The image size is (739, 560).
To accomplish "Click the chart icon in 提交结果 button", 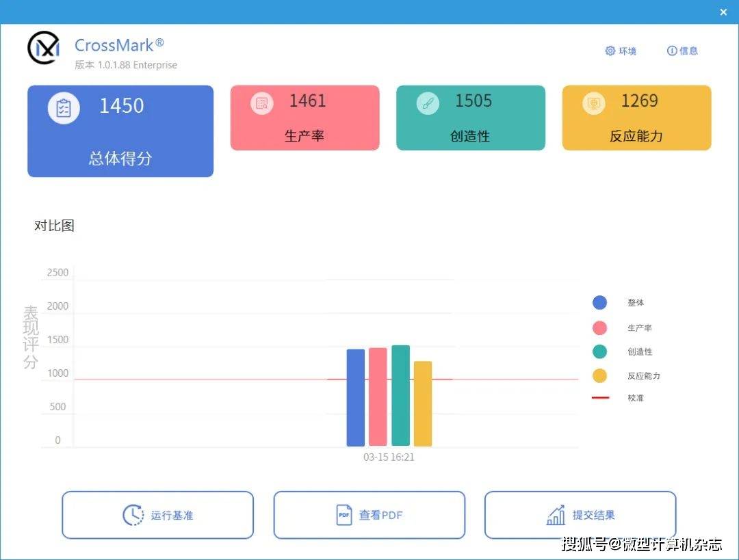I will click(556, 515).
